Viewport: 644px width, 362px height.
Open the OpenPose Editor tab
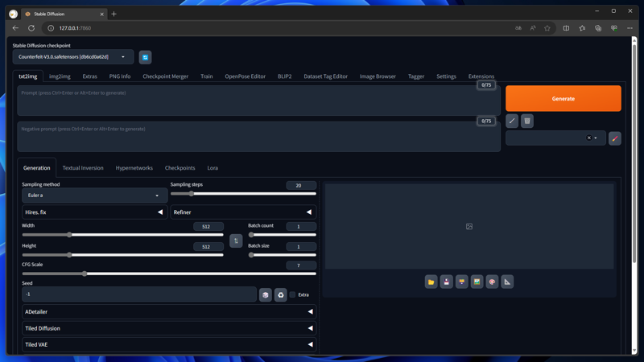pyautogui.click(x=246, y=76)
